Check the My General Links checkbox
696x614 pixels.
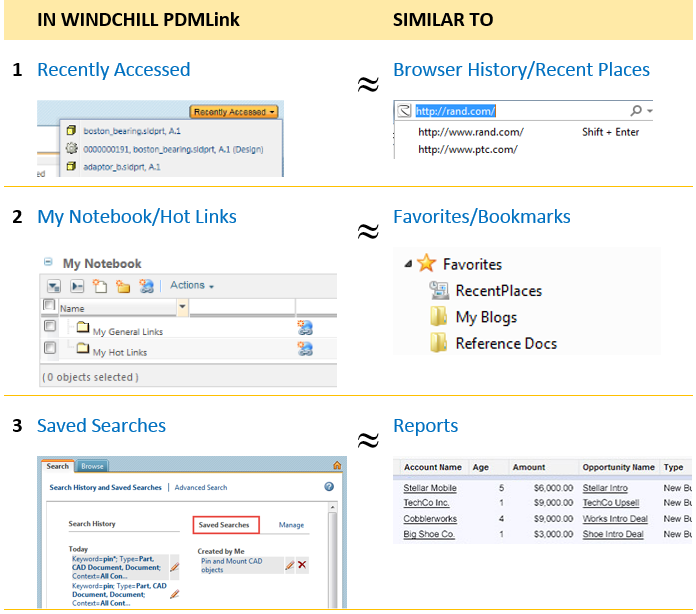pyautogui.click(x=49, y=327)
